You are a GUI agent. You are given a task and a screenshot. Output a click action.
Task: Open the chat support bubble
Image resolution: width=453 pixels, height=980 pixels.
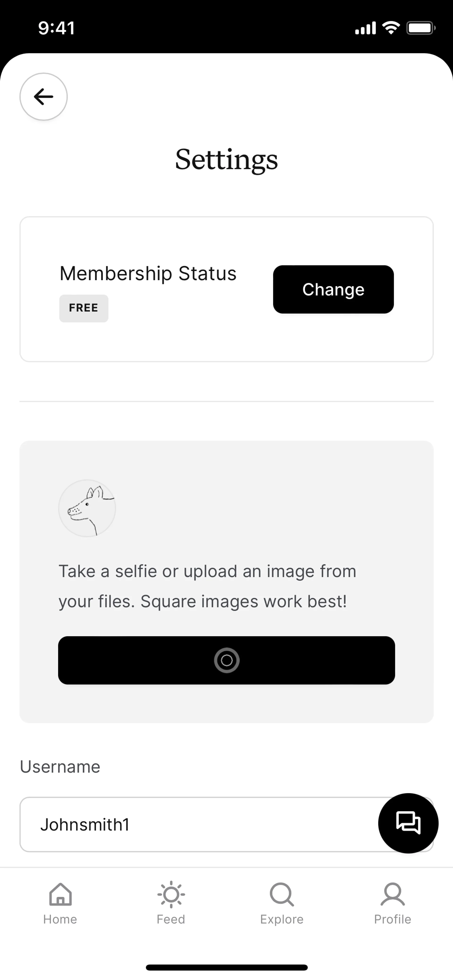(x=408, y=823)
